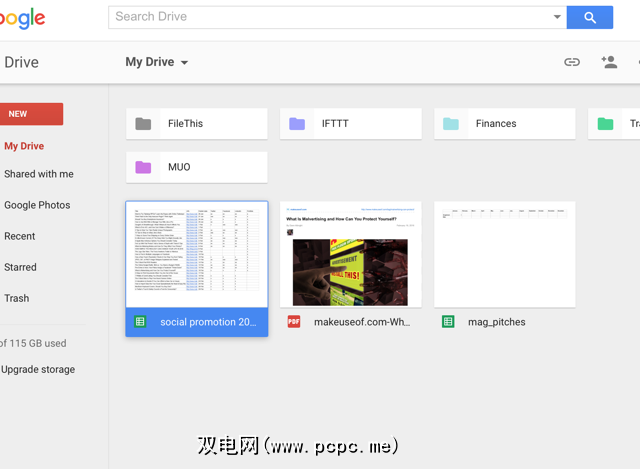Select the gray FileThis folder icon
Screen dimensions: 640x469
[143, 124]
